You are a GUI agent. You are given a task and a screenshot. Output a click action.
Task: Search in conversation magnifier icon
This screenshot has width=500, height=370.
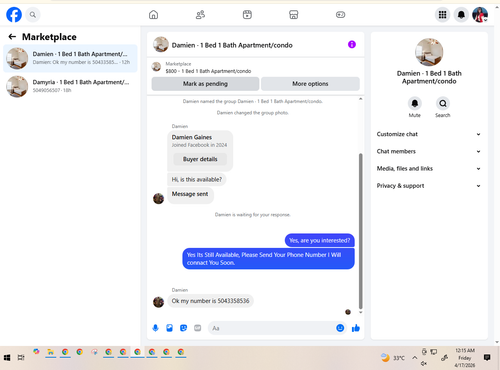[443, 103]
